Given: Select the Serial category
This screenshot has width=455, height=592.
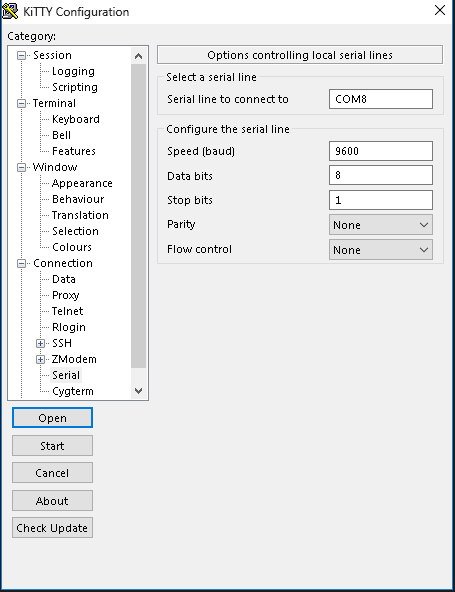Looking at the screenshot, I should [x=66, y=375].
